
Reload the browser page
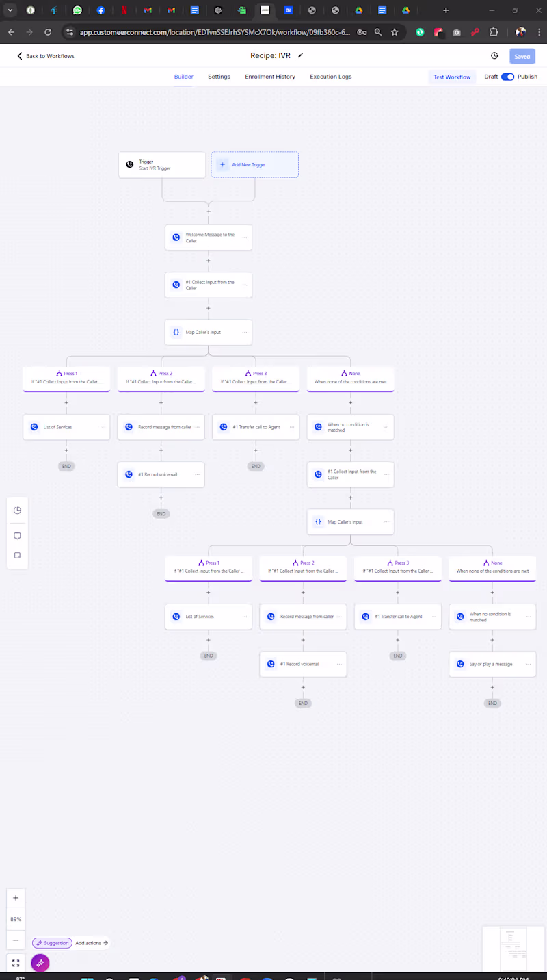pos(48,32)
